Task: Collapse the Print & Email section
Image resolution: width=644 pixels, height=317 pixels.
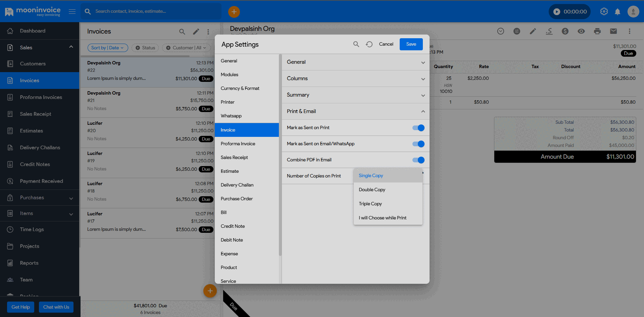Action: coord(356,111)
